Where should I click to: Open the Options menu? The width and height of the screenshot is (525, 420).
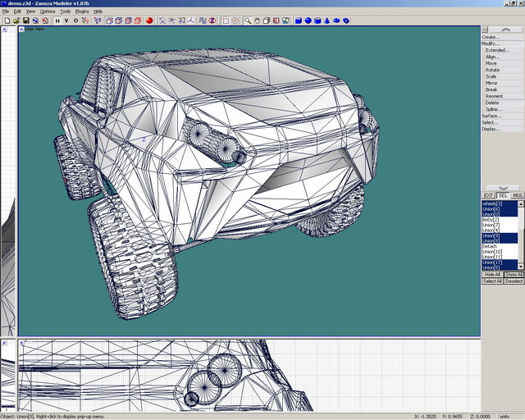[x=48, y=11]
